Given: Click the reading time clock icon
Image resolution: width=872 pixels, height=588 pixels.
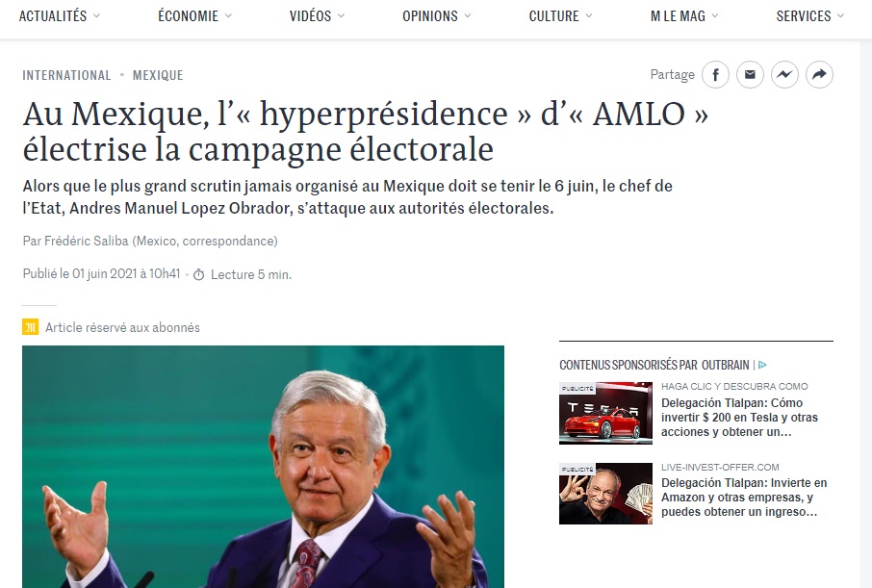Looking at the screenshot, I should (198, 275).
